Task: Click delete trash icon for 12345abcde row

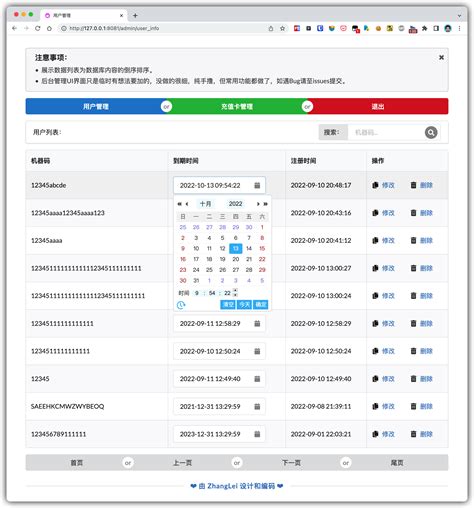Action: pos(413,185)
